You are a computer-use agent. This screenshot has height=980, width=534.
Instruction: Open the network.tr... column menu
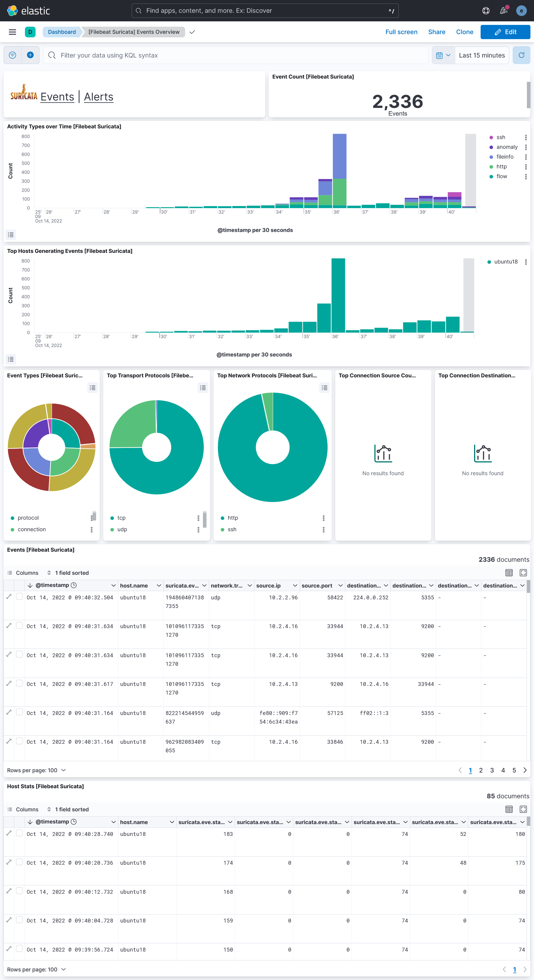tap(250, 585)
